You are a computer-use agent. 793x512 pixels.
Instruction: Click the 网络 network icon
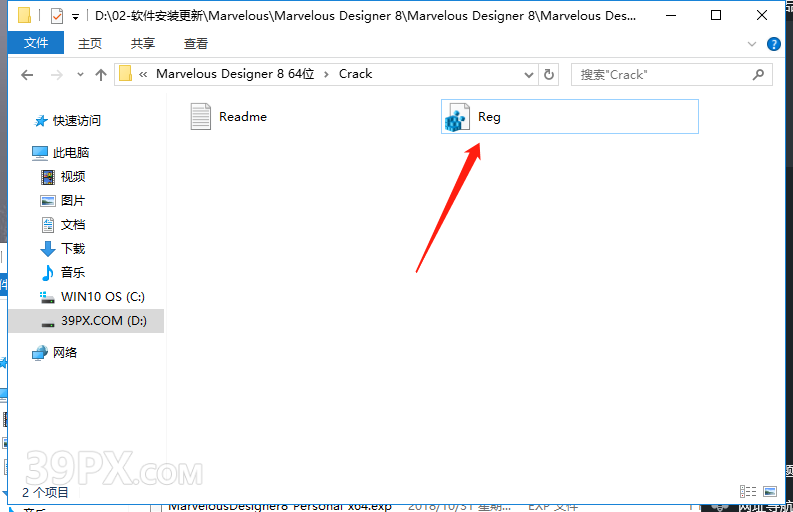(39, 353)
